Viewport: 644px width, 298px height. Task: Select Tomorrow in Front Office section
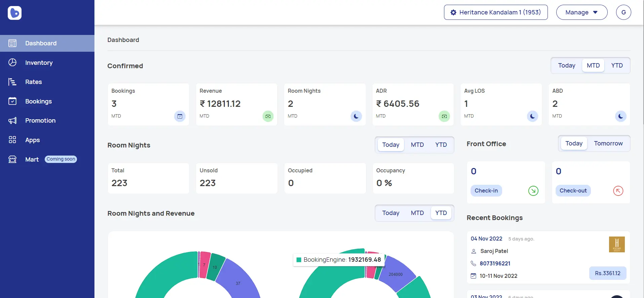point(608,143)
